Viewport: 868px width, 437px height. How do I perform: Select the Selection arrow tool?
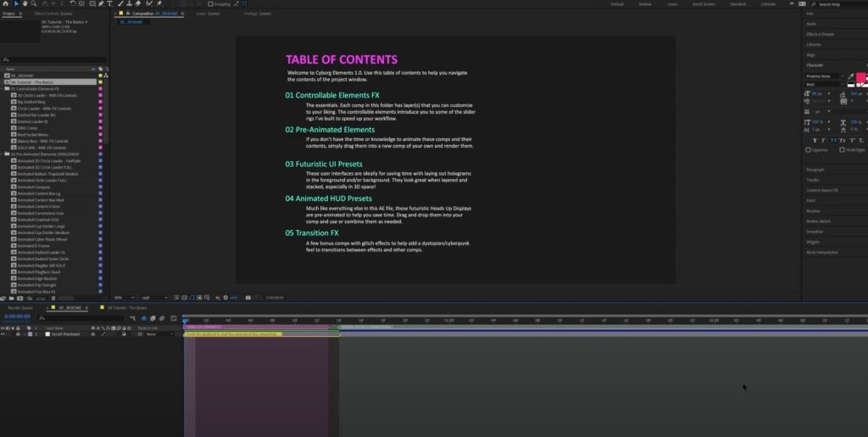point(16,4)
